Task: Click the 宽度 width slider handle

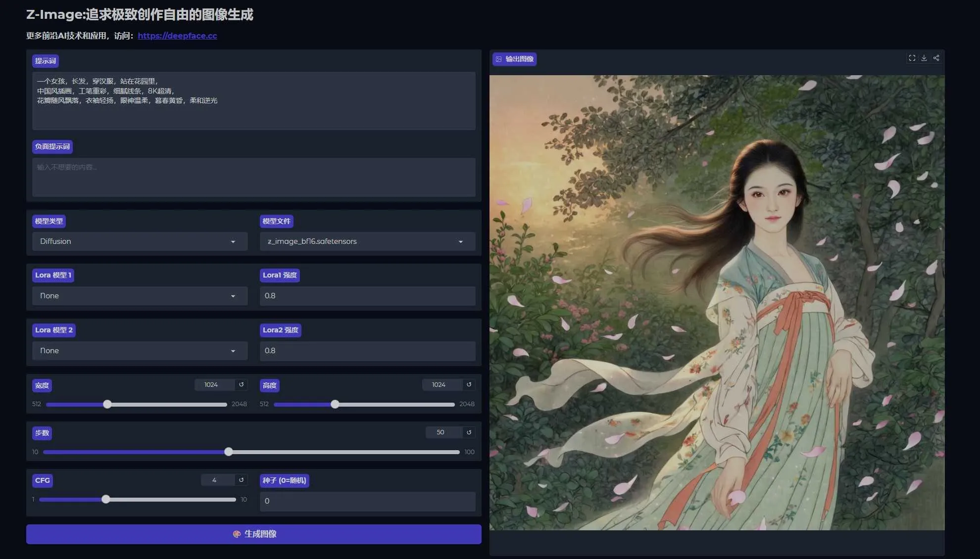Action: (x=107, y=404)
